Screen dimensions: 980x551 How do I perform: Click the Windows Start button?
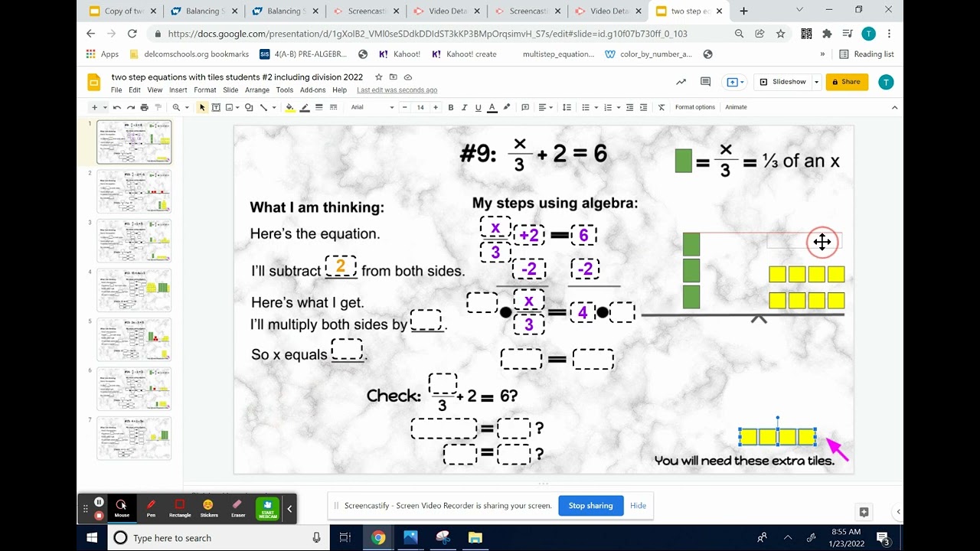[92, 538]
